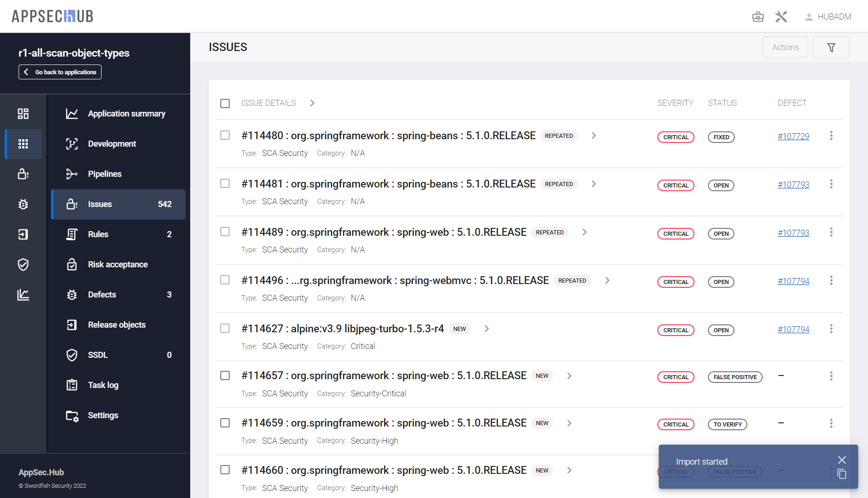Expand the Issue Details column chevron
The image size is (868, 498).
(x=312, y=103)
